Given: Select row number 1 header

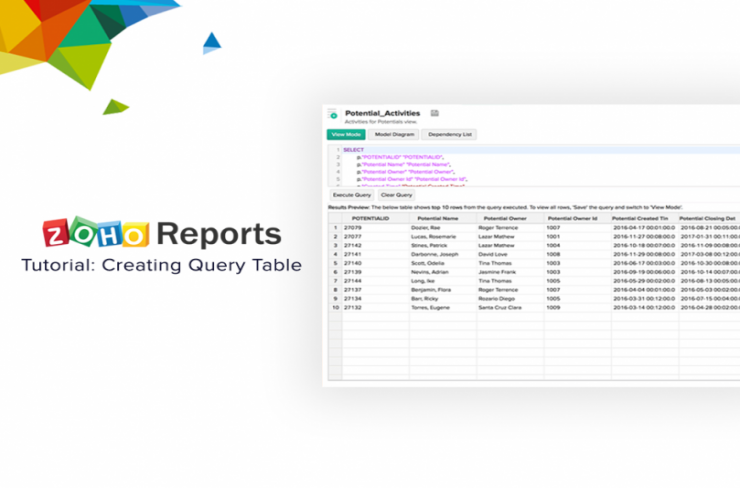Looking at the screenshot, I should pyautogui.click(x=335, y=228).
